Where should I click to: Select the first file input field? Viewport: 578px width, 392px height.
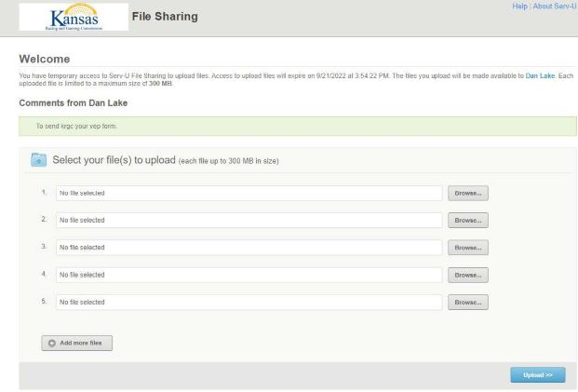249,194
